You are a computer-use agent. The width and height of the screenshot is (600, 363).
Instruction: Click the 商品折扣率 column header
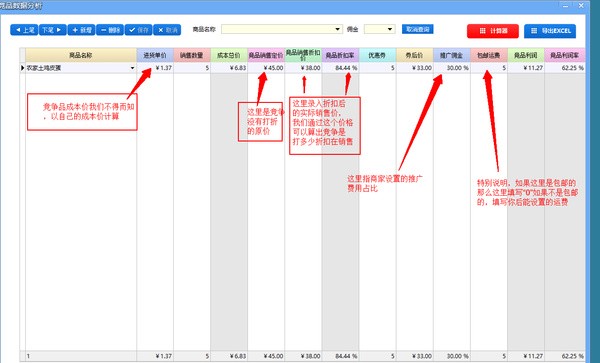pos(340,55)
